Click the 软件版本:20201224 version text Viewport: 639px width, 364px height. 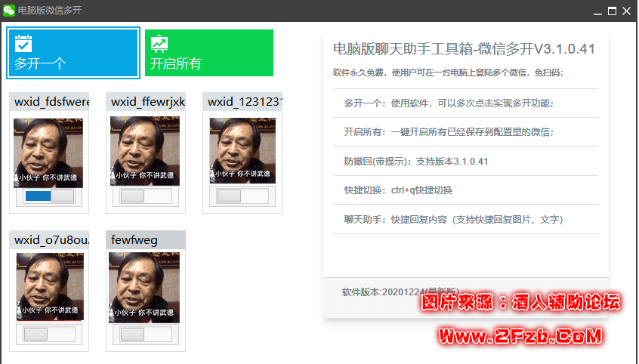tap(400, 292)
